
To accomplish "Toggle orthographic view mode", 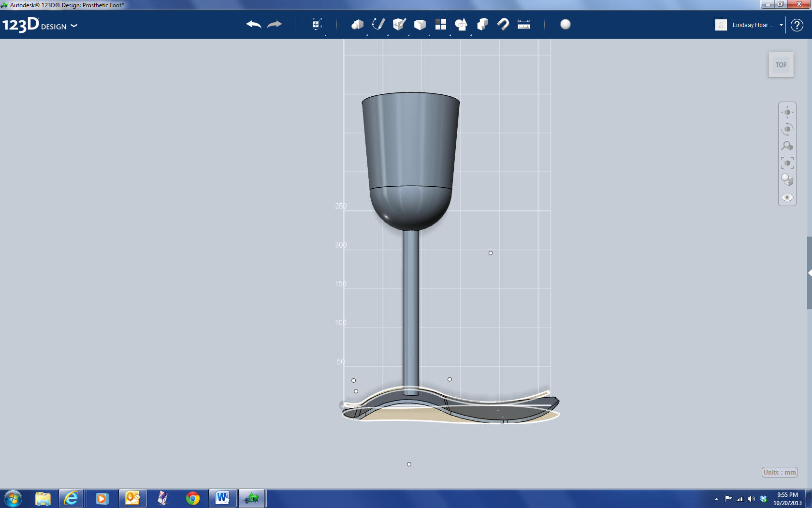I will 787,179.
